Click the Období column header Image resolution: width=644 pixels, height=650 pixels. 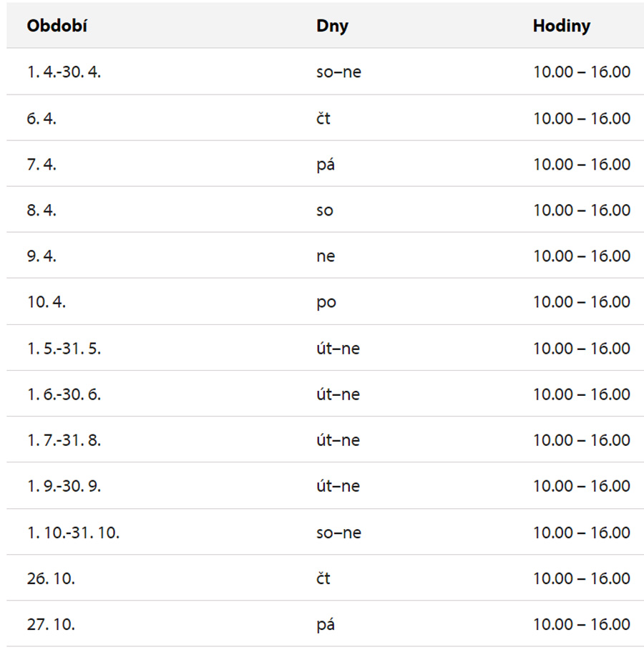pos(57,26)
